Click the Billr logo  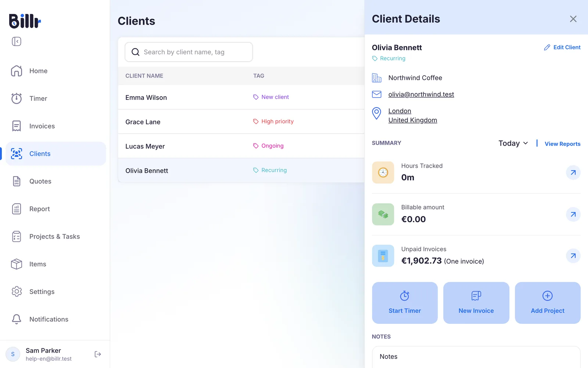(x=25, y=21)
